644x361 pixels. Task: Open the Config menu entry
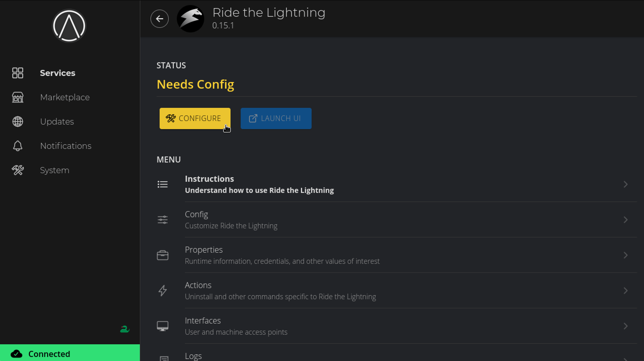(x=231, y=219)
